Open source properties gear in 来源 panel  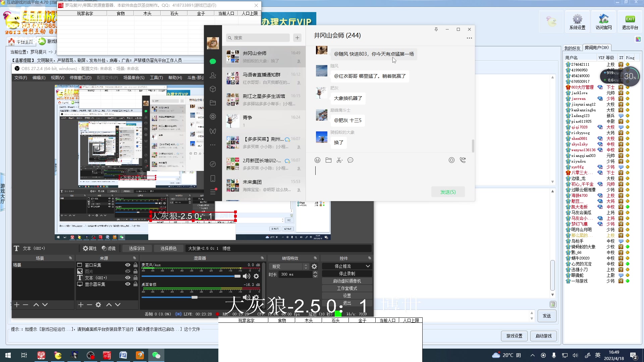pyautogui.click(x=98, y=305)
